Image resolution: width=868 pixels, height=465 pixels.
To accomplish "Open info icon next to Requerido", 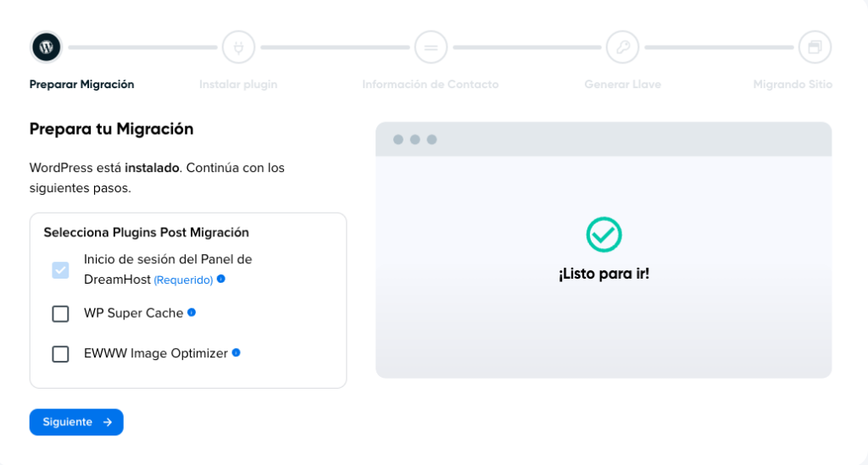I will (221, 279).
